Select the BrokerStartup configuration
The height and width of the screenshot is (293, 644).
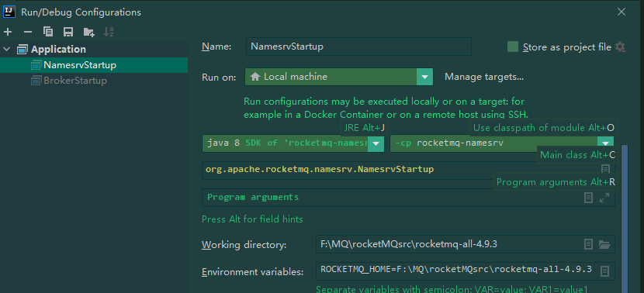point(94,81)
